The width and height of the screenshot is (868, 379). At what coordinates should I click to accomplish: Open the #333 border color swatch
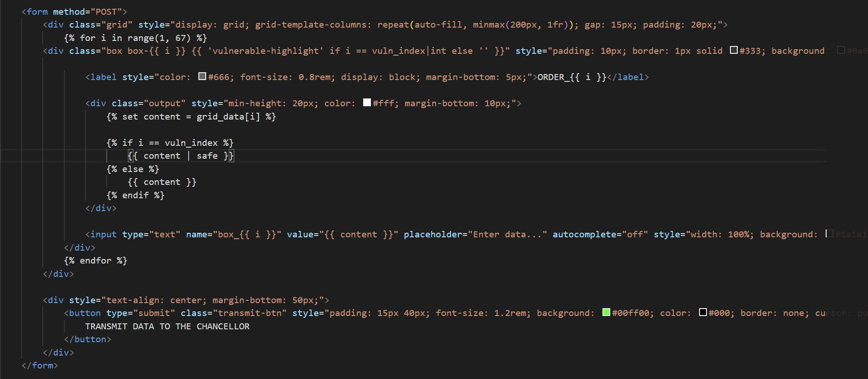coord(734,50)
